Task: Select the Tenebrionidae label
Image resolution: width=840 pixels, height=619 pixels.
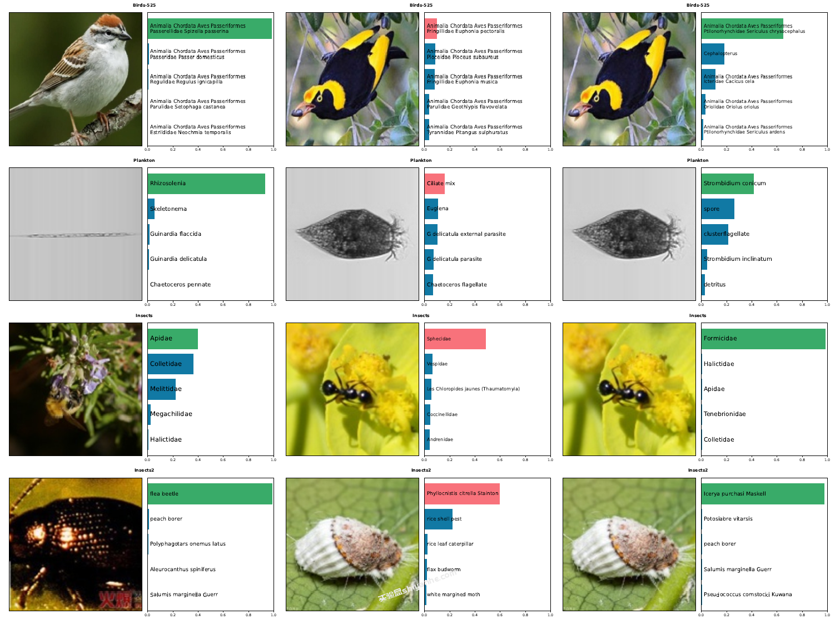Action: pyautogui.click(x=725, y=414)
